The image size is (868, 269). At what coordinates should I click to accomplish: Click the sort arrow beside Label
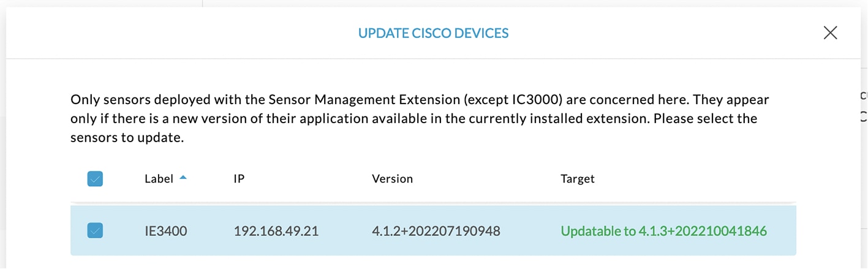[183, 178]
